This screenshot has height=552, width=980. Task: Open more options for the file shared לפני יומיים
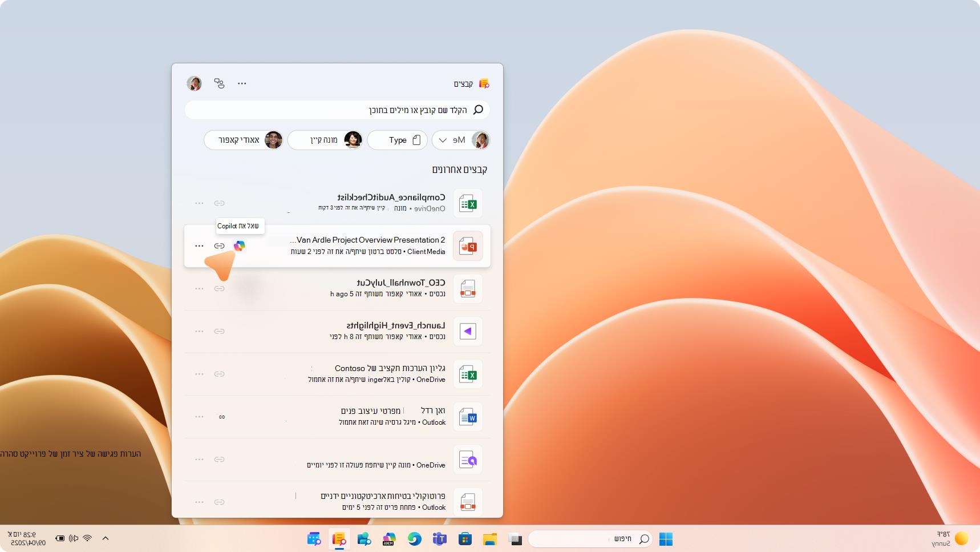click(199, 459)
